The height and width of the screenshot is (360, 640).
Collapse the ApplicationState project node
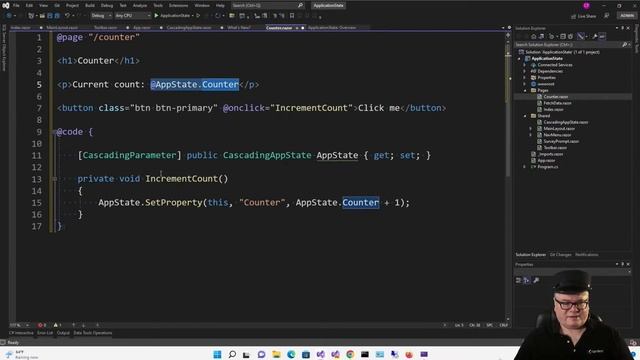click(x=520, y=58)
